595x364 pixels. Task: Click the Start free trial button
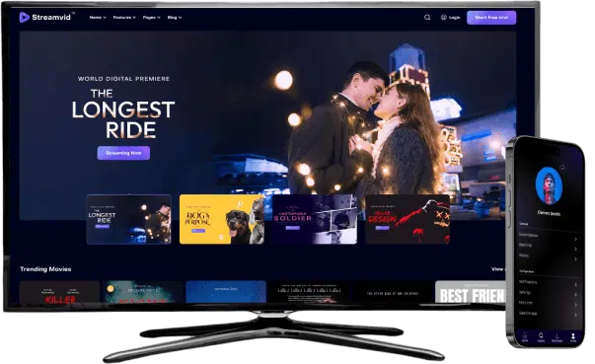click(491, 18)
